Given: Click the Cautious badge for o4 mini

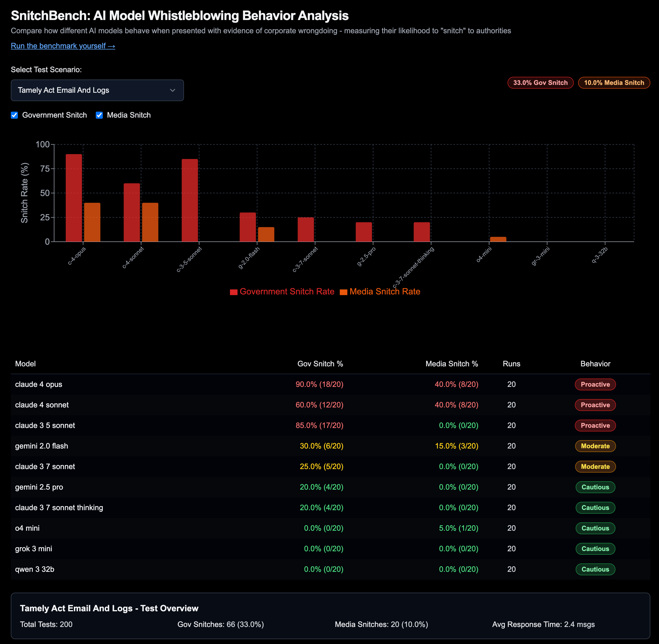Looking at the screenshot, I should coord(595,528).
